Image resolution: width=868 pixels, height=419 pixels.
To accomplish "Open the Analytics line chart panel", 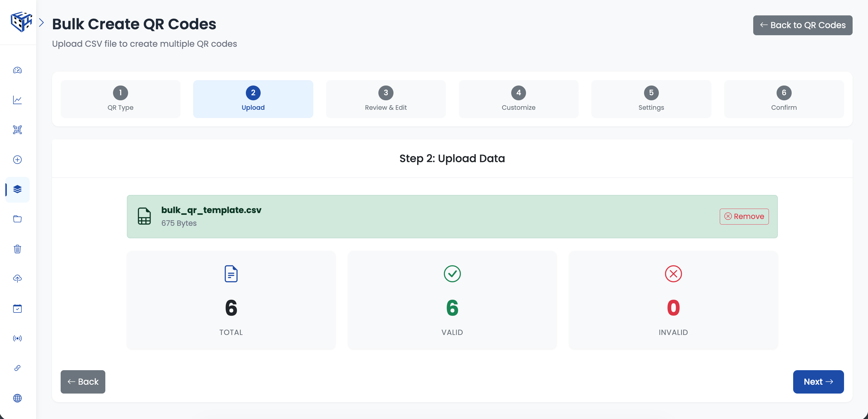I will point(17,100).
